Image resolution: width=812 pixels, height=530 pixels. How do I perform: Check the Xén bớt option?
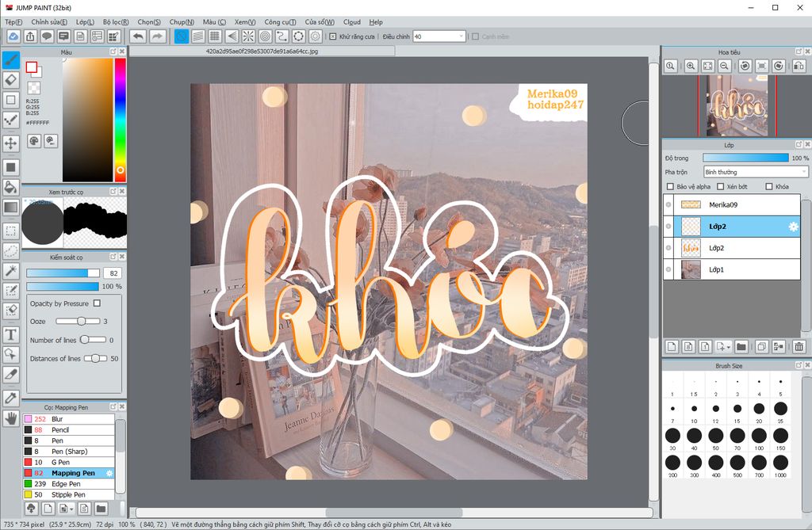[x=720, y=186]
